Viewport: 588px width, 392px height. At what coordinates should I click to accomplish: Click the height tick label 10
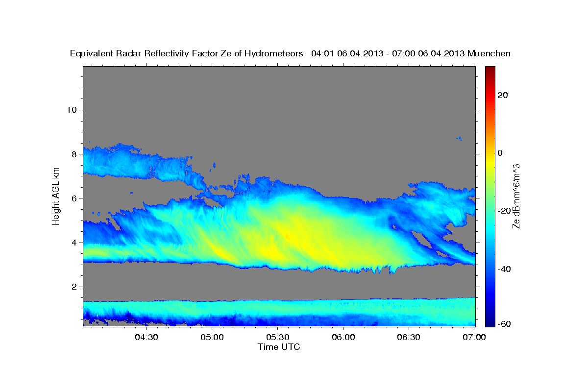[71, 110]
